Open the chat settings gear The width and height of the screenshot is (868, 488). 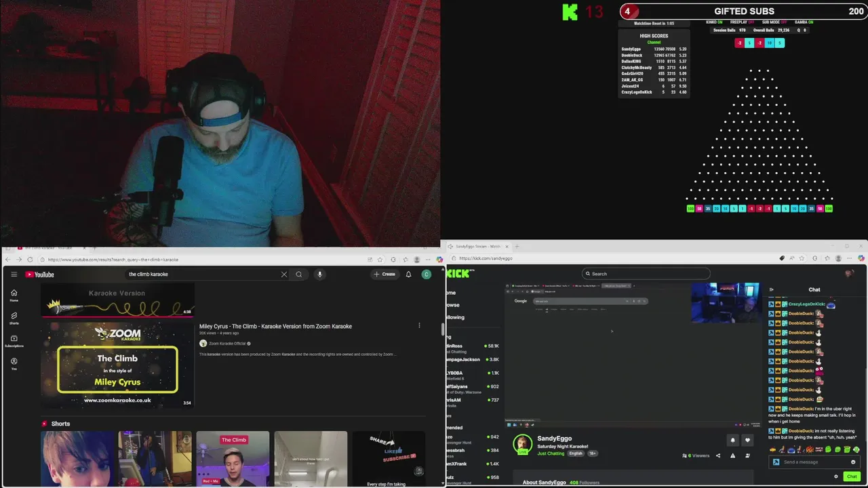tap(835, 476)
